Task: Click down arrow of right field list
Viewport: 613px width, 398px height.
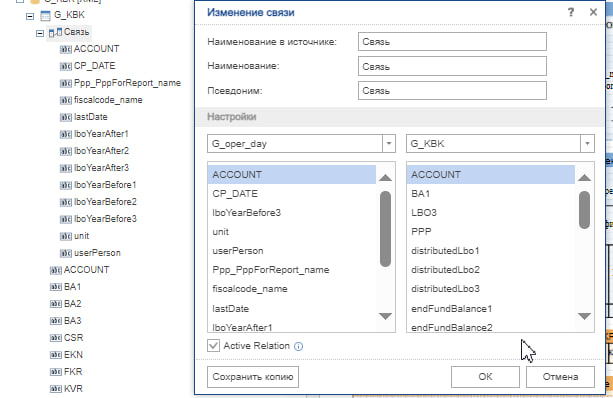Action: 584,316
